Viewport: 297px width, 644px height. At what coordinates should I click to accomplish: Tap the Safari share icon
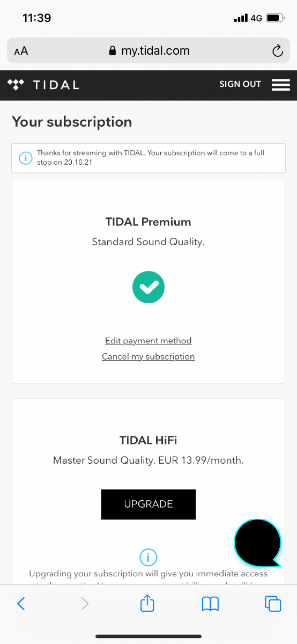147,603
